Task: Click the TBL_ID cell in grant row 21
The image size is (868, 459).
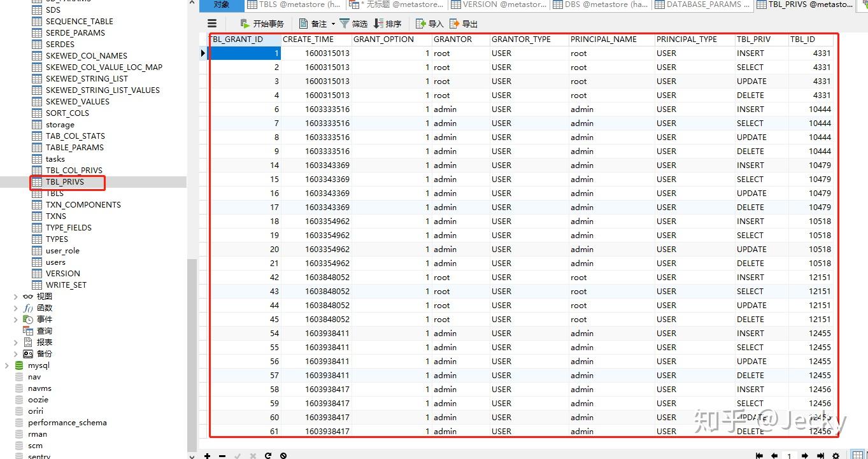Action: tap(812, 264)
